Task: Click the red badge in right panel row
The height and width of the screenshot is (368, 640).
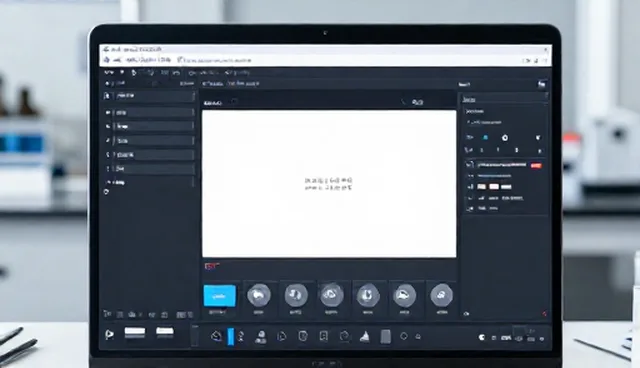Action: tap(536, 165)
